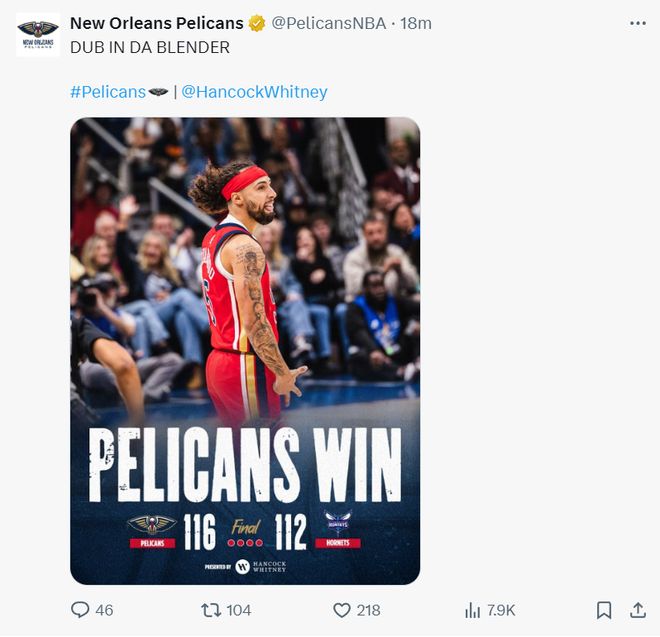Open the #Pelicans hashtag link
The height and width of the screenshot is (637, 660).
(107, 92)
